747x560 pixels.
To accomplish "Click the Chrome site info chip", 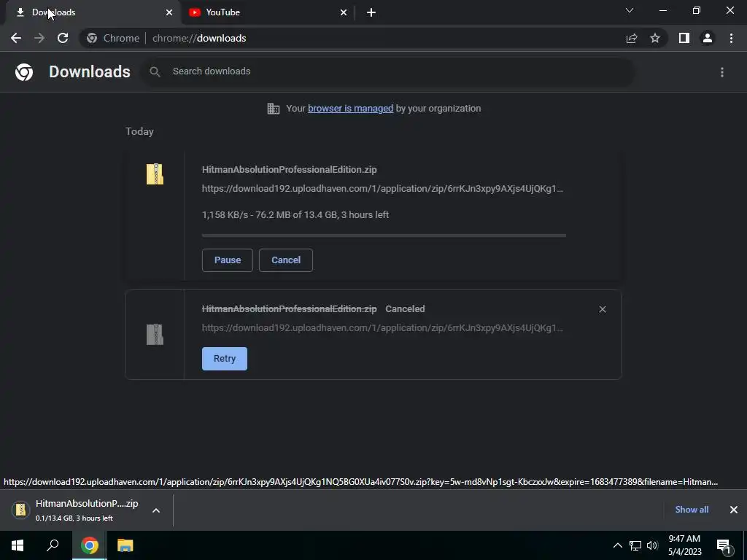I will pyautogui.click(x=113, y=38).
